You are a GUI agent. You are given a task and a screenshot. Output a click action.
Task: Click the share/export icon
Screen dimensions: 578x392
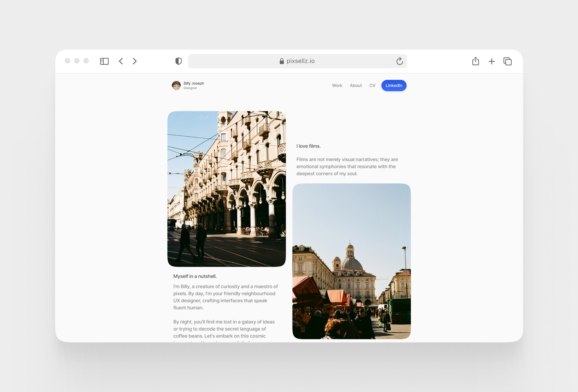click(475, 61)
